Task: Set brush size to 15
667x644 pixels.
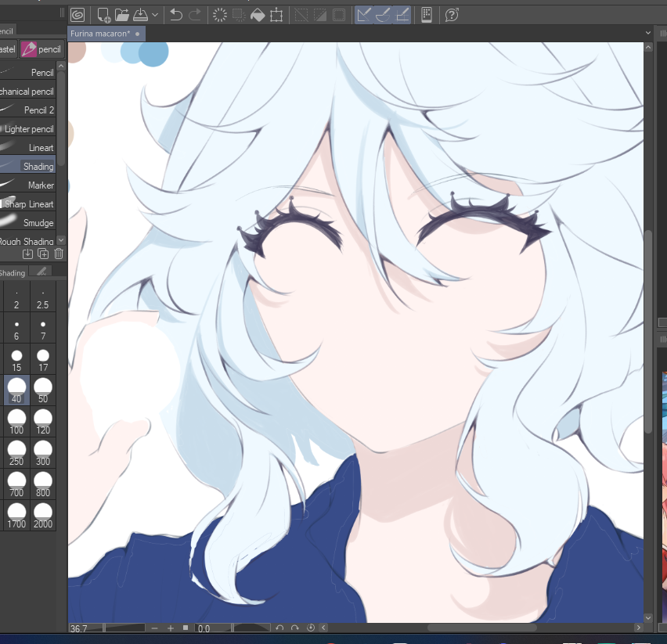Action: click(16, 360)
